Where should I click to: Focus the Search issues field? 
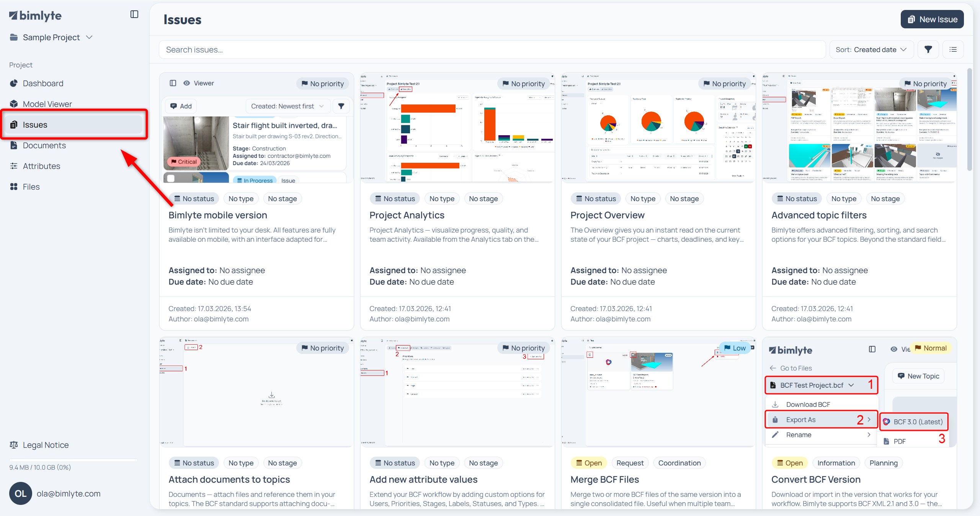492,50
